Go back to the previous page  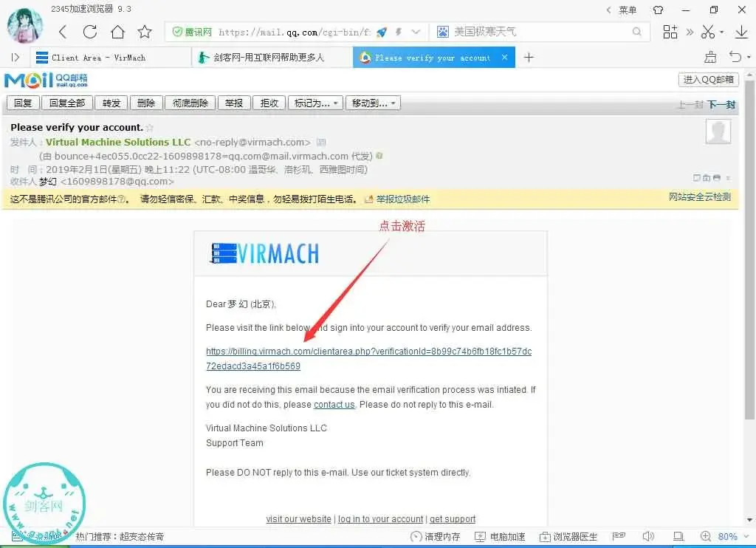tap(63, 32)
